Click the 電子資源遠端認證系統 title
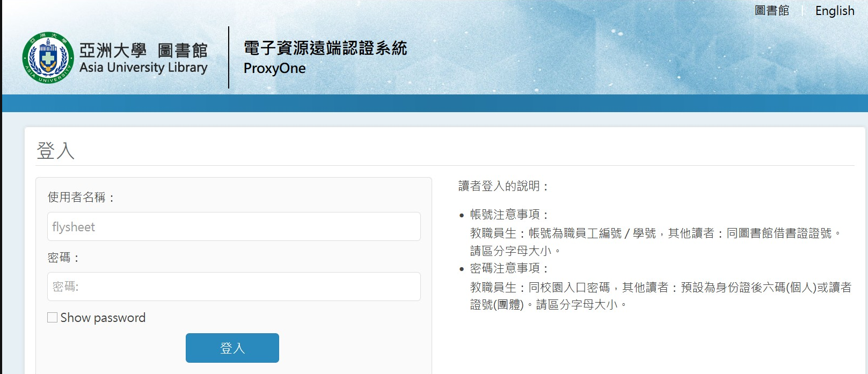Screen dimensions: 868x374 (325, 48)
